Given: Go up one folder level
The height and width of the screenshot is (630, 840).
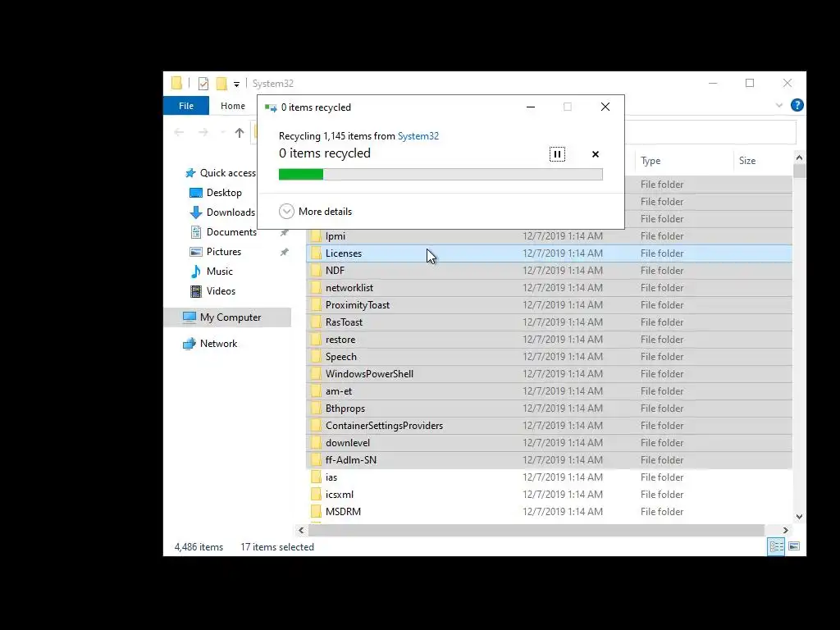Looking at the screenshot, I should (x=240, y=132).
